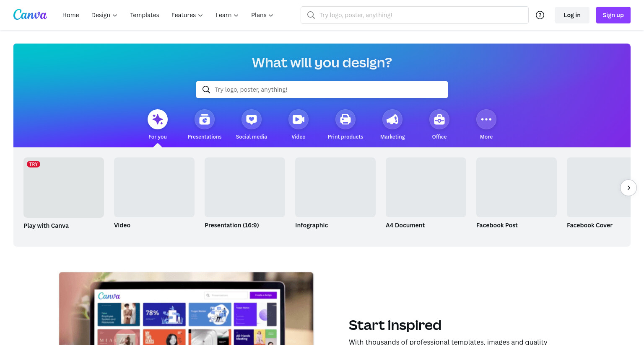Click the More three-dots icon

(486, 119)
